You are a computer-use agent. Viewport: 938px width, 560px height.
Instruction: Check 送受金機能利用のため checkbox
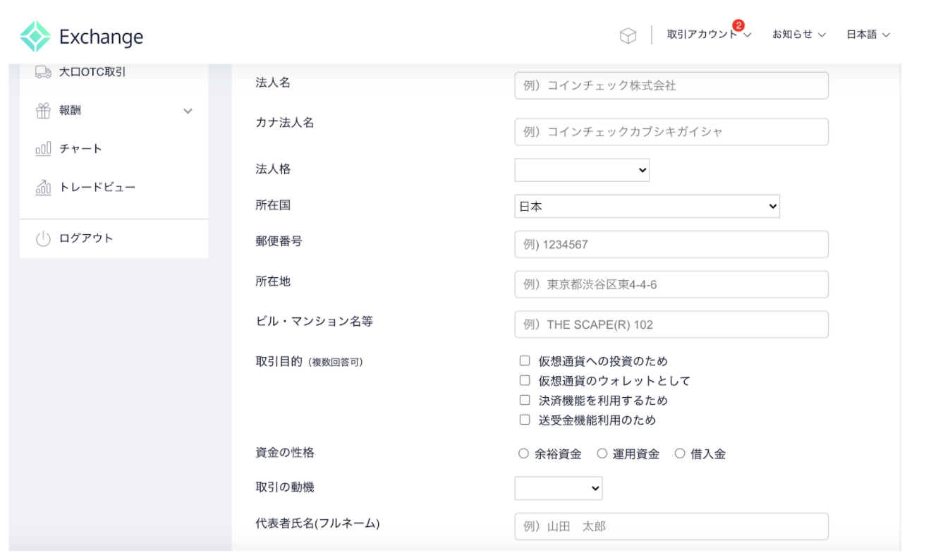[x=524, y=420]
